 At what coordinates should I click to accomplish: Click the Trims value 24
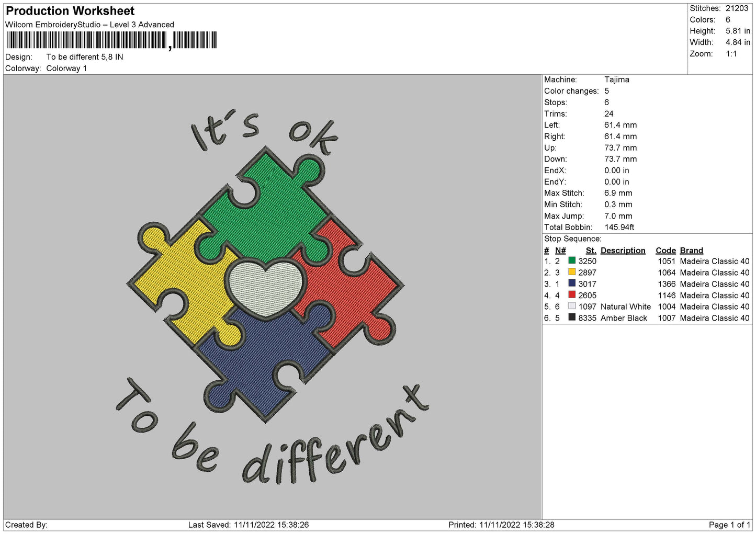click(x=609, y=113)
